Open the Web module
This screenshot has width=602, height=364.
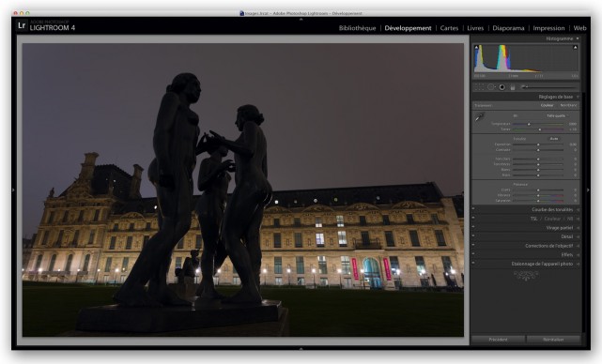click(x=579, y=28)
